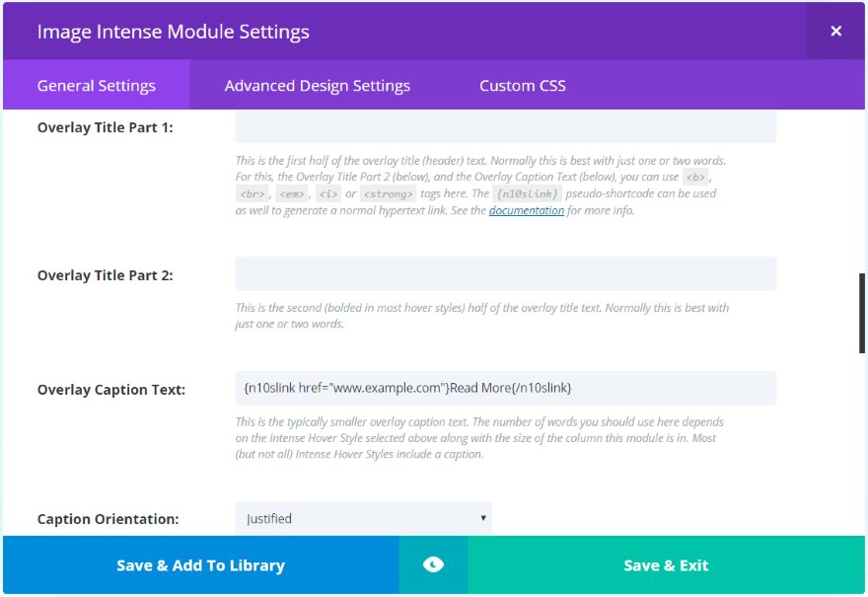Image resolution: width=868 pixels, height=597 pixels.
Task: Click into the Overlay Title Part 2 field
Action: (505, 274)
